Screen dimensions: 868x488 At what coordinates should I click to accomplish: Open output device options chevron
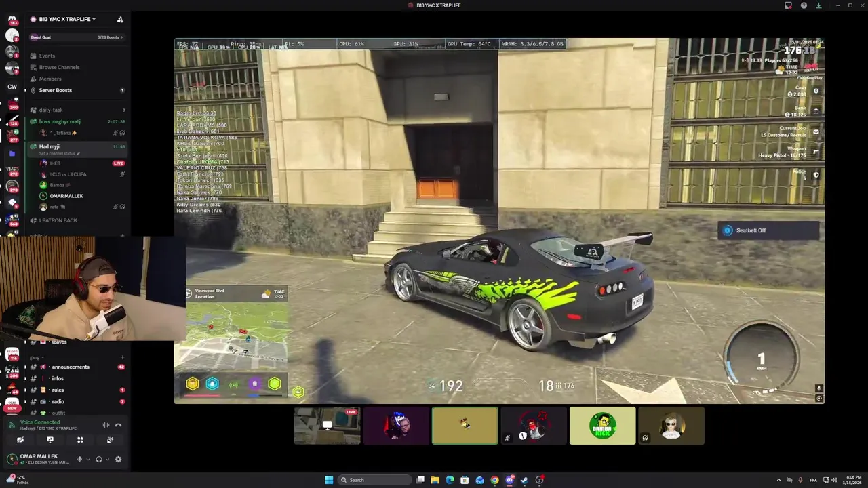click(x=107, y=460)
